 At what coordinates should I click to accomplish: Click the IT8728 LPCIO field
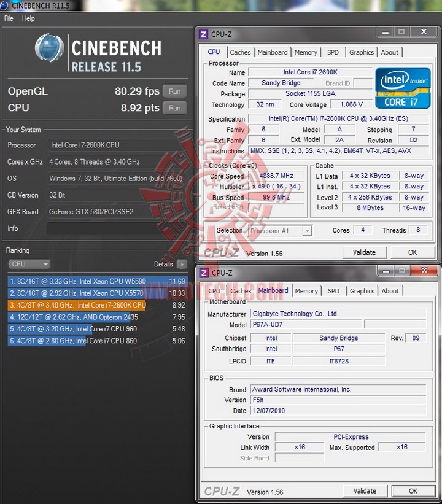[339, 361]
